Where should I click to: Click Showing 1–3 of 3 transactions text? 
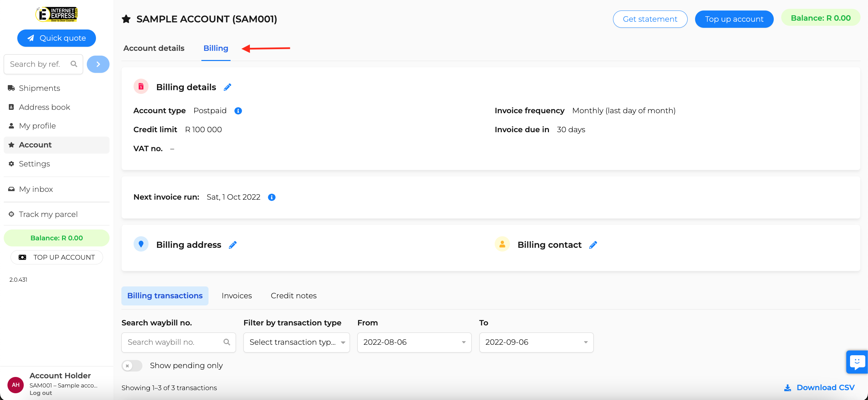tap(169, 388)
